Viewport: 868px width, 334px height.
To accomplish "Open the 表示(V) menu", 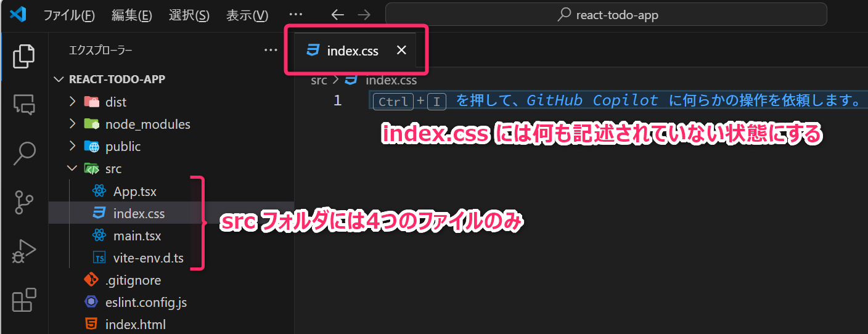I will click(x=247, y=15).
